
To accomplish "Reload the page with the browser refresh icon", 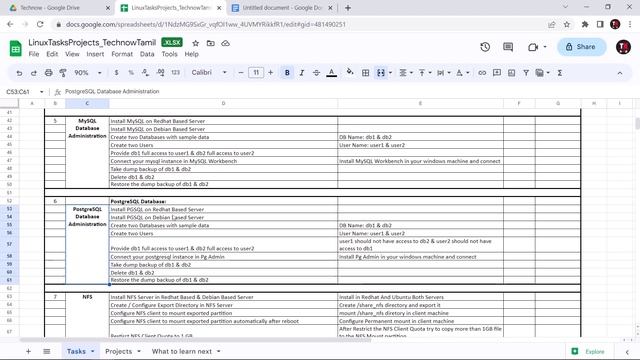I will click(x=40, y=24).
